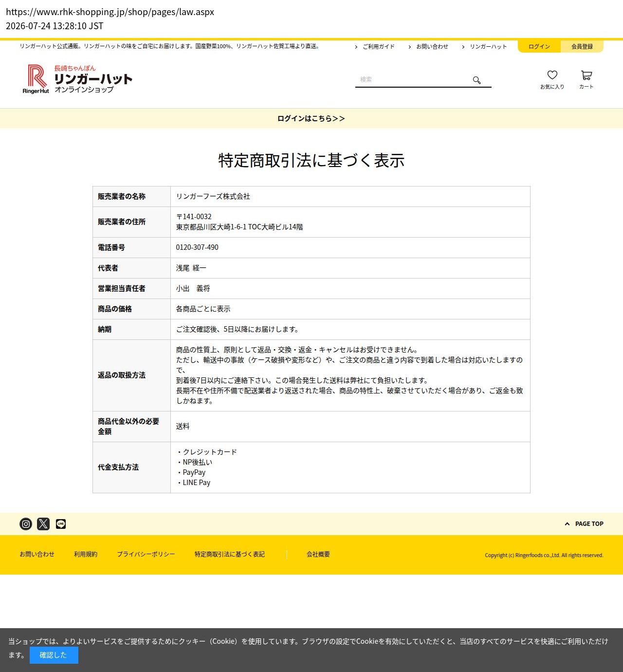Open the footer お問い合わせ link
The width and height of the screenshot is (623, 672).
[x=37, y=554]
